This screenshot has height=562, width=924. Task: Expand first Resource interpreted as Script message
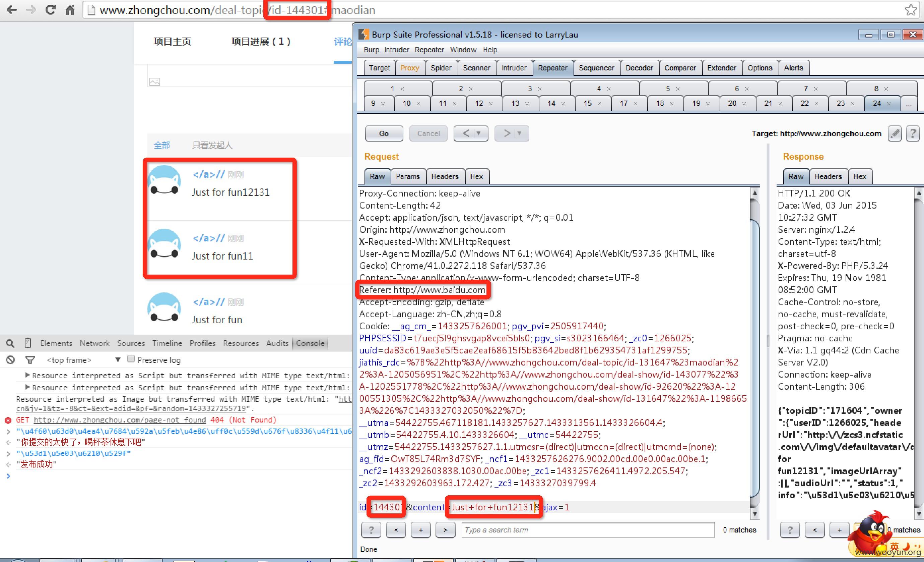(x=27, y=375)
